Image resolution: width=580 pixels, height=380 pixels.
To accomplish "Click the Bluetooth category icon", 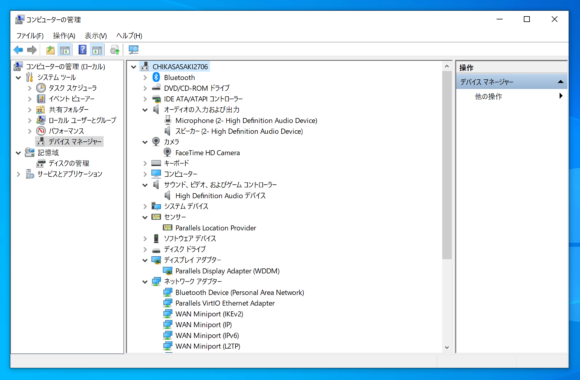I will pyautogui.click(x=156, y=77).
